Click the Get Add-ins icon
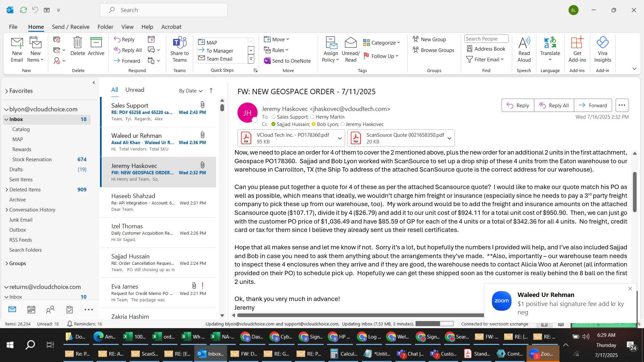The width and height of the screenshot is (644, 362). click(577, 49)
